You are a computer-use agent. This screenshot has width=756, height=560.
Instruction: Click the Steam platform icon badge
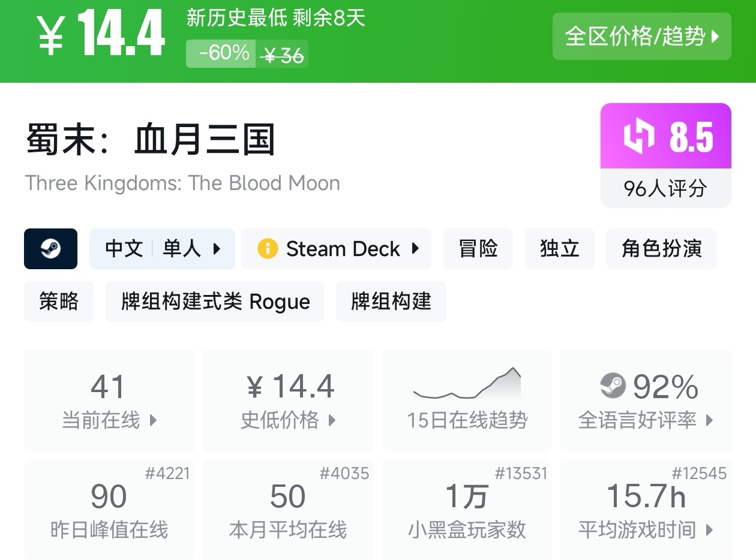50,249
